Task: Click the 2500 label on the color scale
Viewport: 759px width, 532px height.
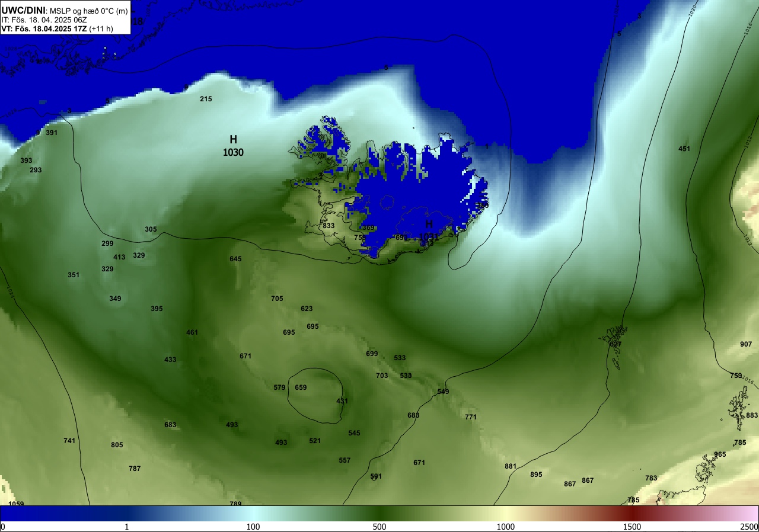Action: pyautogui.click(x=749, y=527)
